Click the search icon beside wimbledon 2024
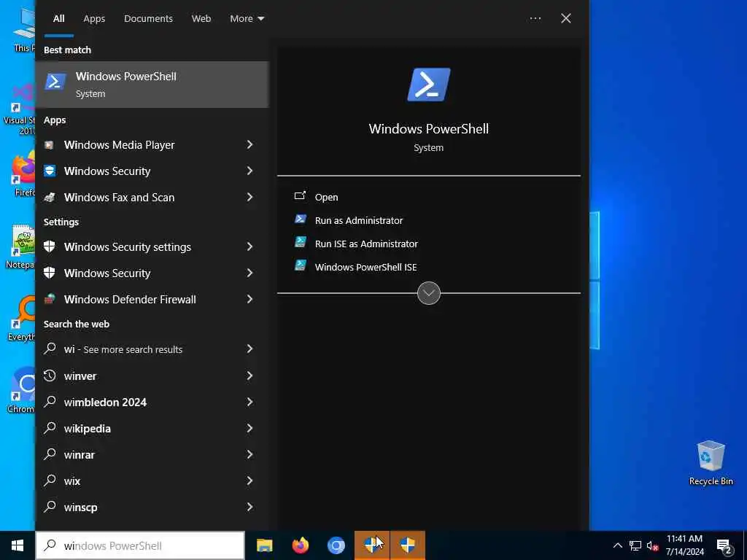 (50, 402)
